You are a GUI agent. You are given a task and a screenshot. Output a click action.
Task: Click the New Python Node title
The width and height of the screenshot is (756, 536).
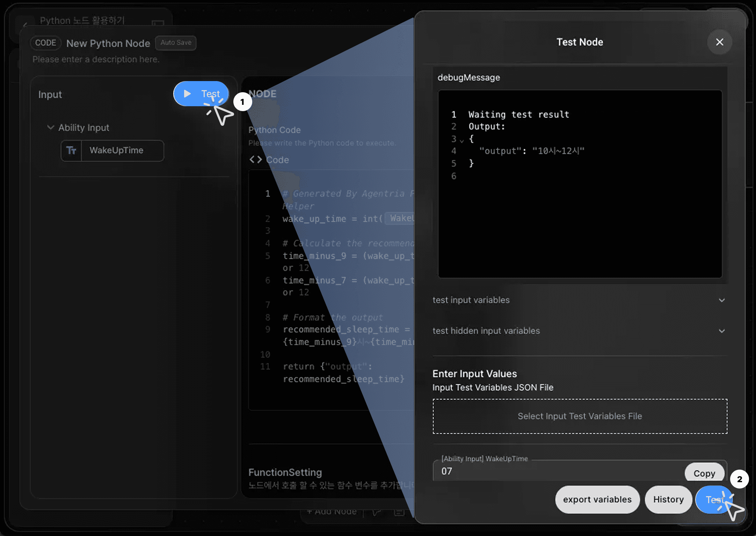(108, 43)
